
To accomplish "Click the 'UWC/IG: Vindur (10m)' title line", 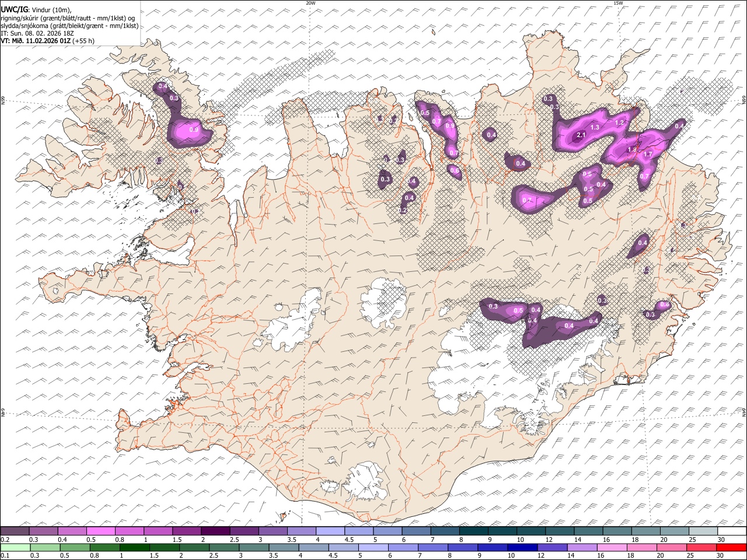I will (x=36, y=10).
